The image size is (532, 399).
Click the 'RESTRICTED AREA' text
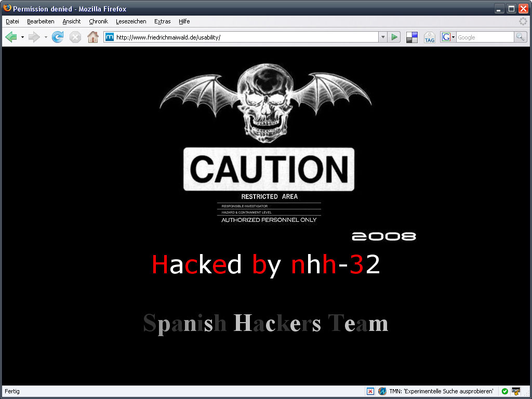click(x=270, y=196)
